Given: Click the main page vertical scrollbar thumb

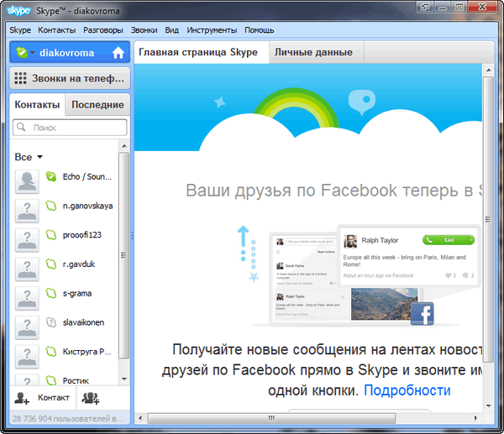Looking at the screenshot, I should [x=489, y=219].
